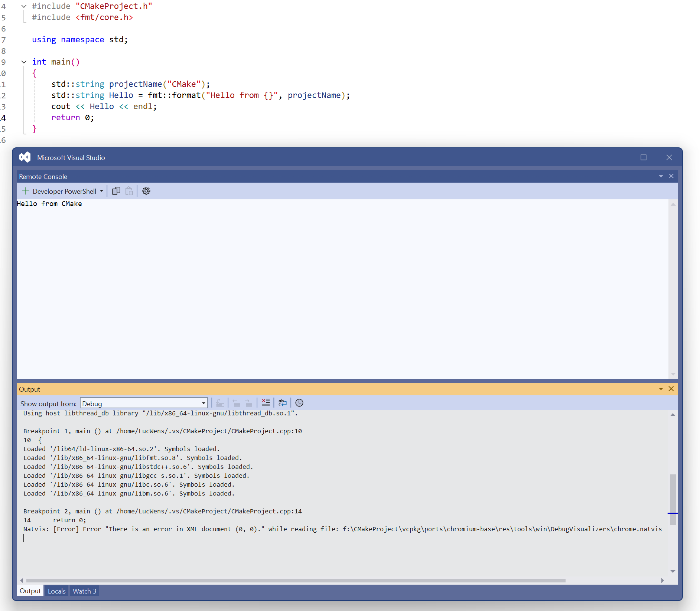
Task: Toggle timestamps with the clock icon
Action: click(x=299, y=403)
